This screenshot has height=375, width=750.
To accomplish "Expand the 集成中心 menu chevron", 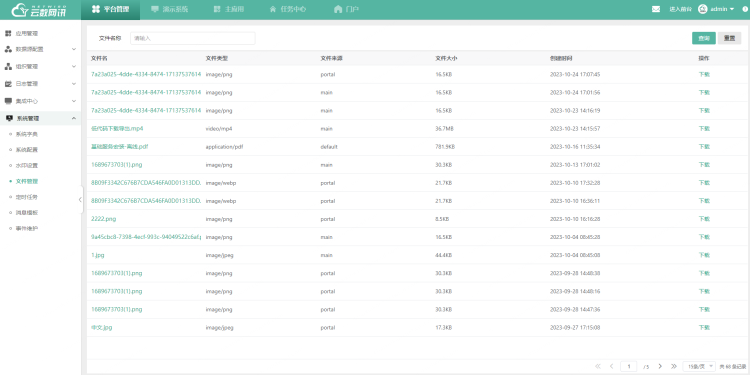I will [x=74, y=101].
